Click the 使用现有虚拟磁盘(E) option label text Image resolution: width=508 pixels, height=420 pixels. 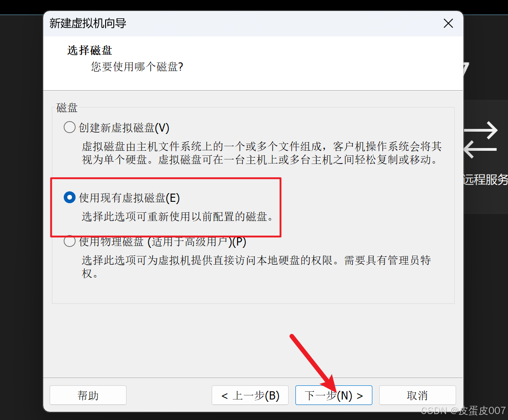(x=129, y=198)
